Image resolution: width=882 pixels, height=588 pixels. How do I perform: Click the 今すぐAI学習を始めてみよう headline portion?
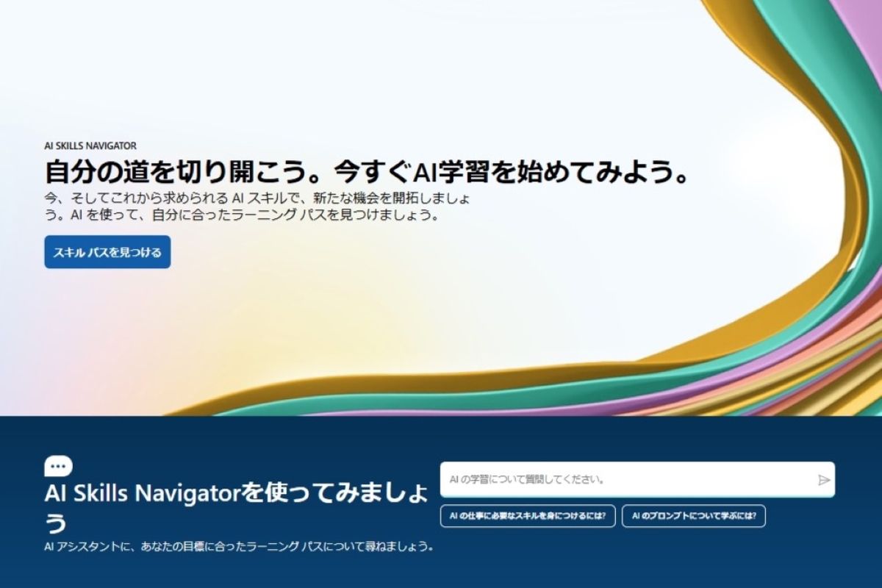512,171
